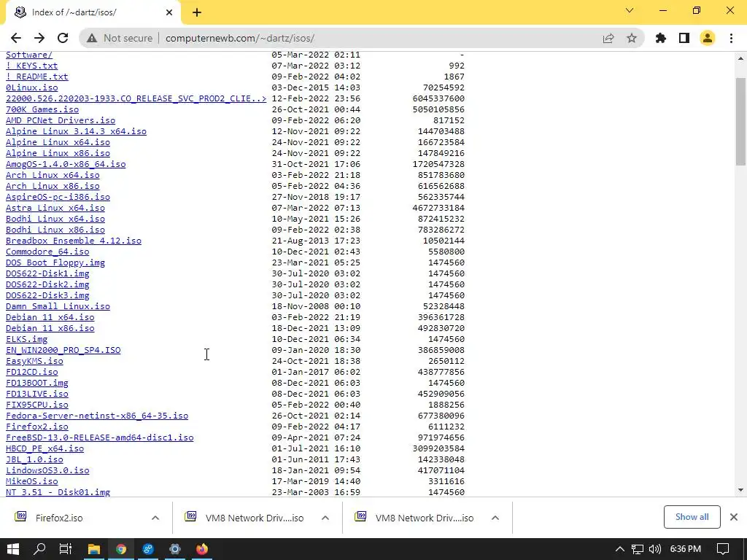Download Alpine Linux 3.14.3 x64.iso

(x=76, y=131)
